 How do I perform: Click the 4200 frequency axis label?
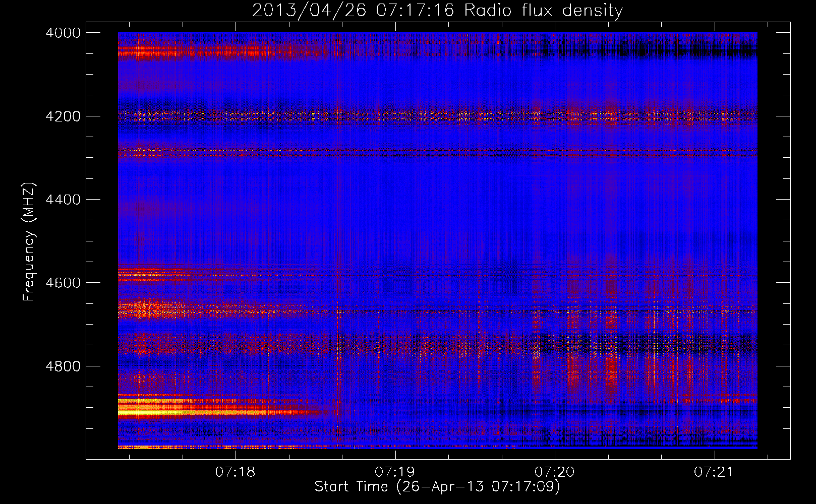tap(63, 116)
